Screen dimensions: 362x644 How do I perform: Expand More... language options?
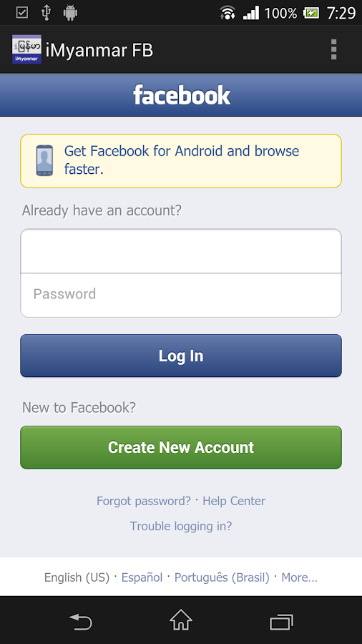(299, 577)
